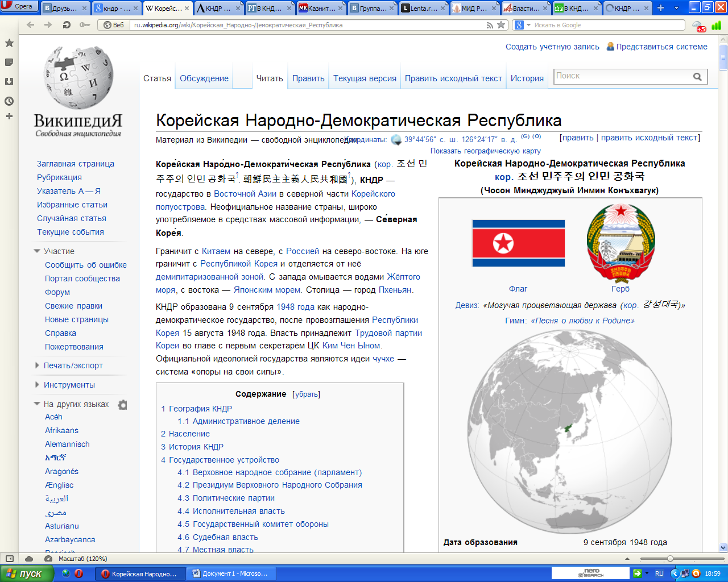Open the 'Править' page tab
The image size is (728, 582).
(x=308, y=78)
